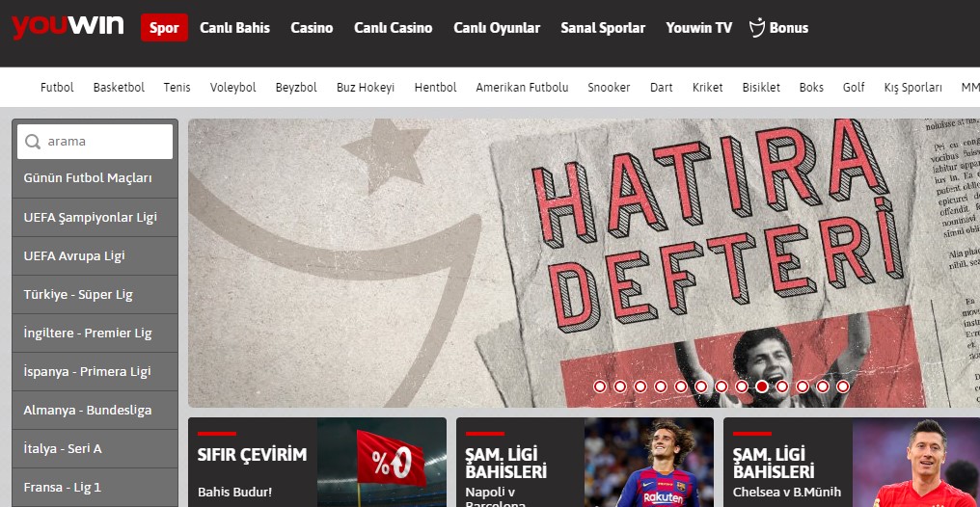Open Almanya - Bundesliga league

click(95, 411)
